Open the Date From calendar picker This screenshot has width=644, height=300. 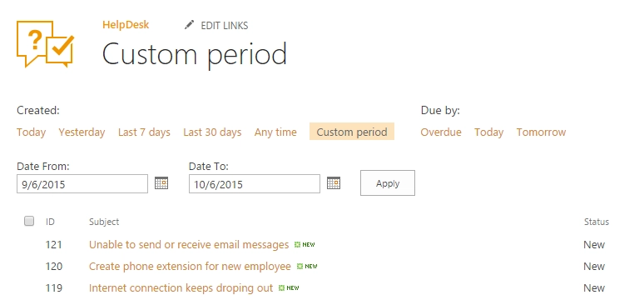coord(161,182)
